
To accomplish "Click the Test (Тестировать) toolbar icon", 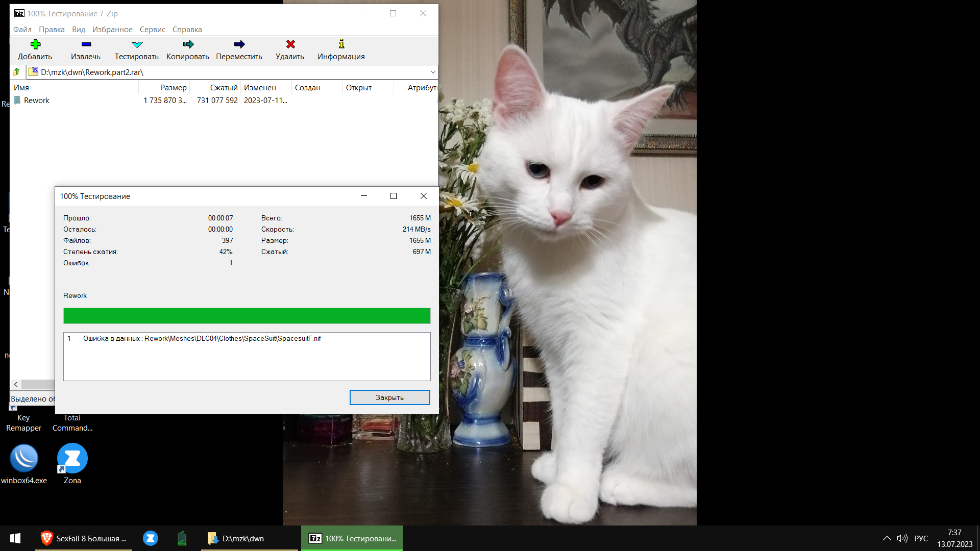I will click(137, 44).
